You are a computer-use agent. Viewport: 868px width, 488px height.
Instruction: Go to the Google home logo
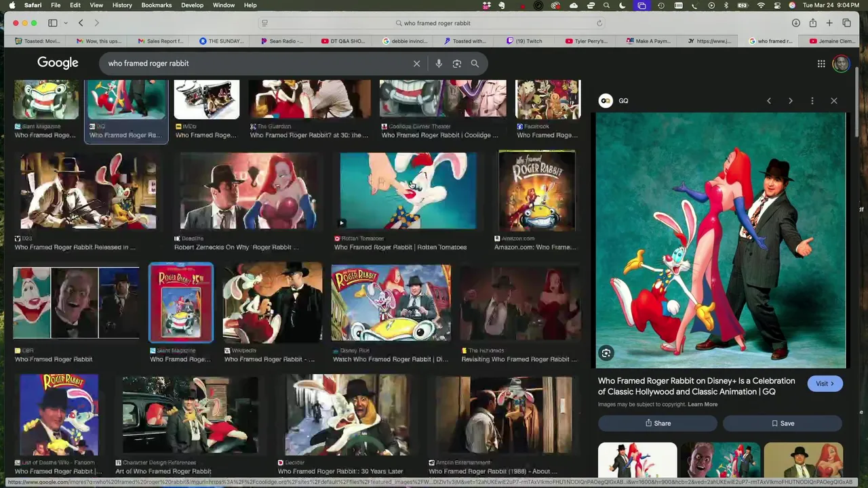point(58,63)
